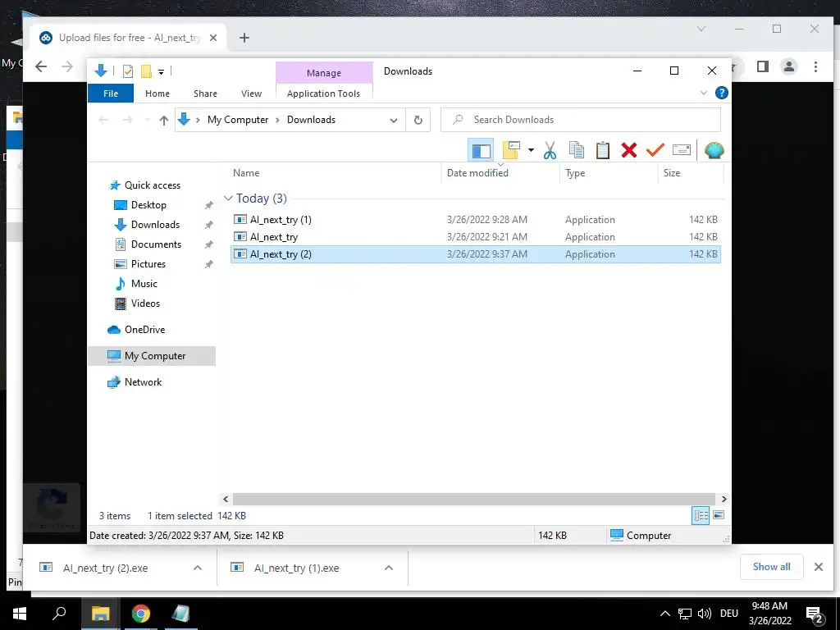Screen dimensions: 840x630
Task: Click Properties icon in quick access toolbar
Action: 127,71
